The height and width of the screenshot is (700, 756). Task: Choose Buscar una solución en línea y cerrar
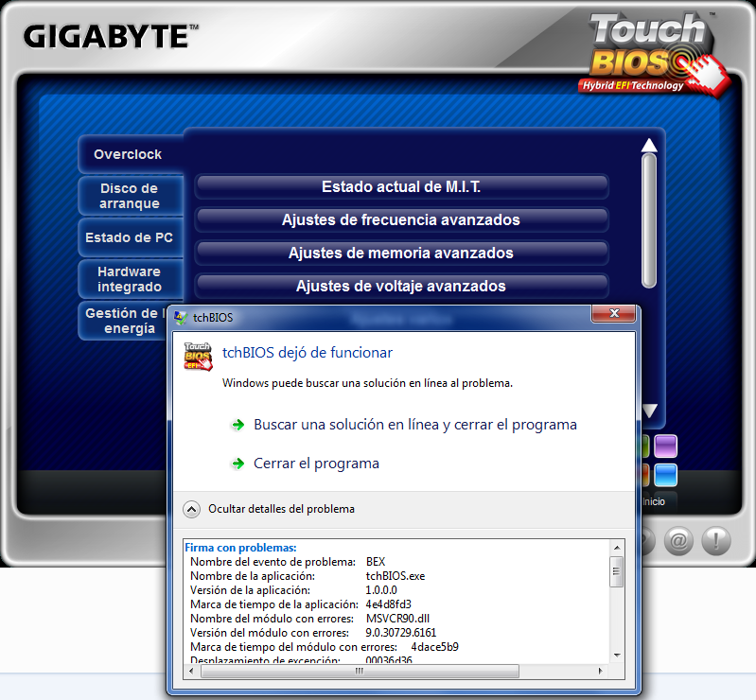(x=414, y=425)
